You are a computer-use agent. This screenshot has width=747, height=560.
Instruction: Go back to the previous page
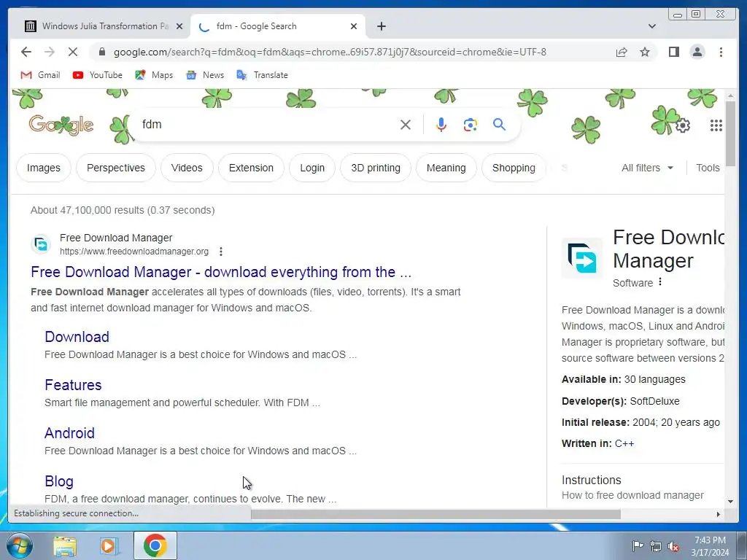click(26, 52)
